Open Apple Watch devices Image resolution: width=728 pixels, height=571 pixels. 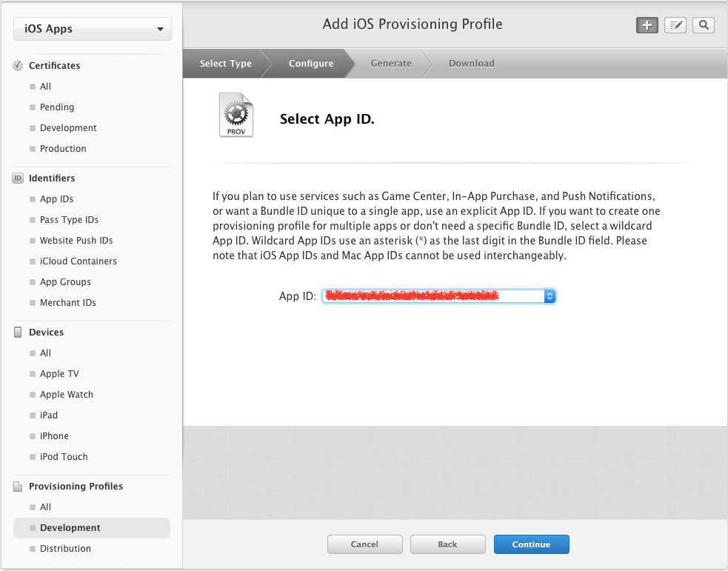pyautogui.click(x=67, y=395)
